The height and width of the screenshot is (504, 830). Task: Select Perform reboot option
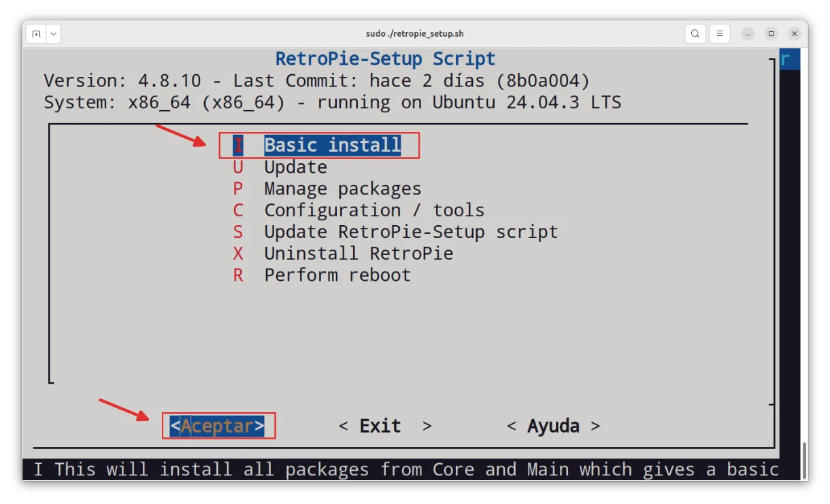pyautogui.click(x=337, y=275)
